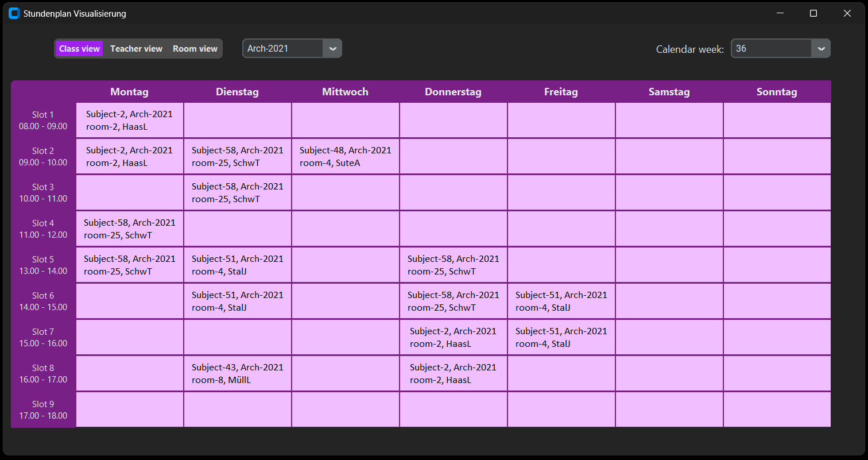This screenshot has width=868, height=460.
Task: Click Donnerstag Slot 8 Subject-2 lesson
Action: pyautogui.click(x=453, y=373)
